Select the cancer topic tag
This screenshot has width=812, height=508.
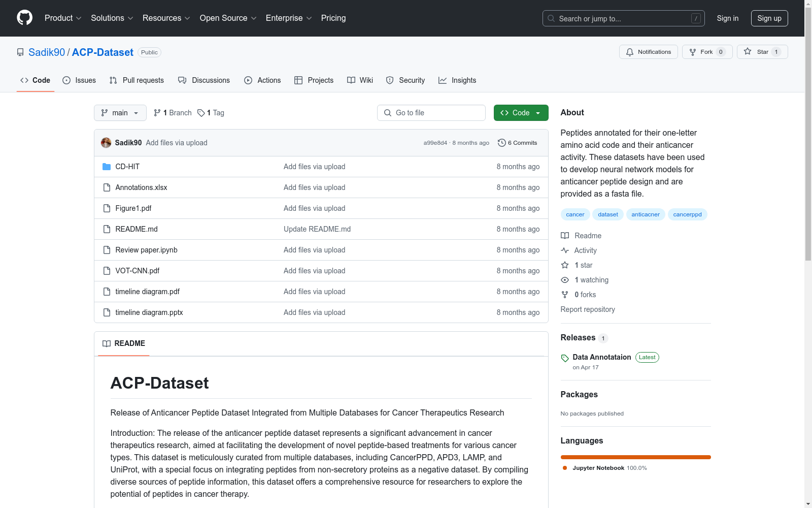coord(575,214)
